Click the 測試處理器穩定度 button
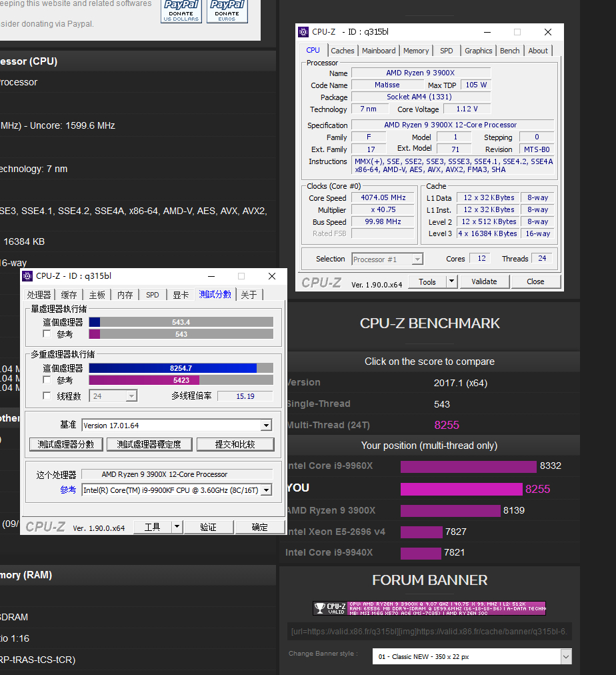 149,444
